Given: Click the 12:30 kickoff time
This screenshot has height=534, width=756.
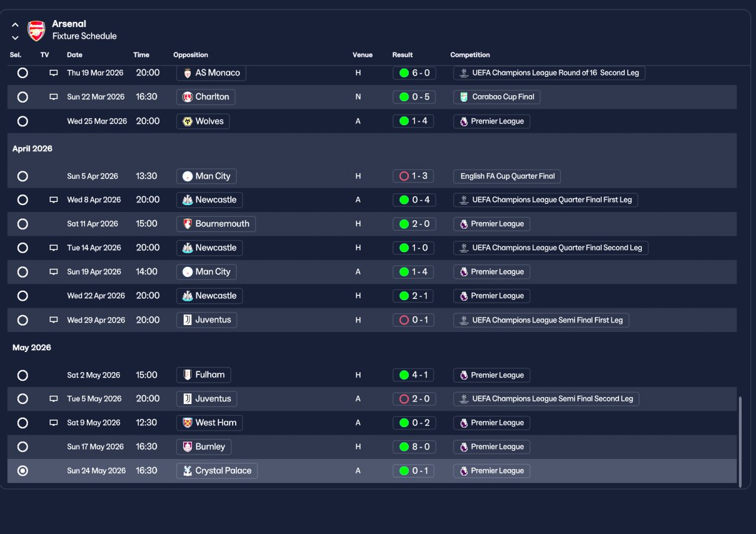Looking at the screenshot, I should point(146,423).
